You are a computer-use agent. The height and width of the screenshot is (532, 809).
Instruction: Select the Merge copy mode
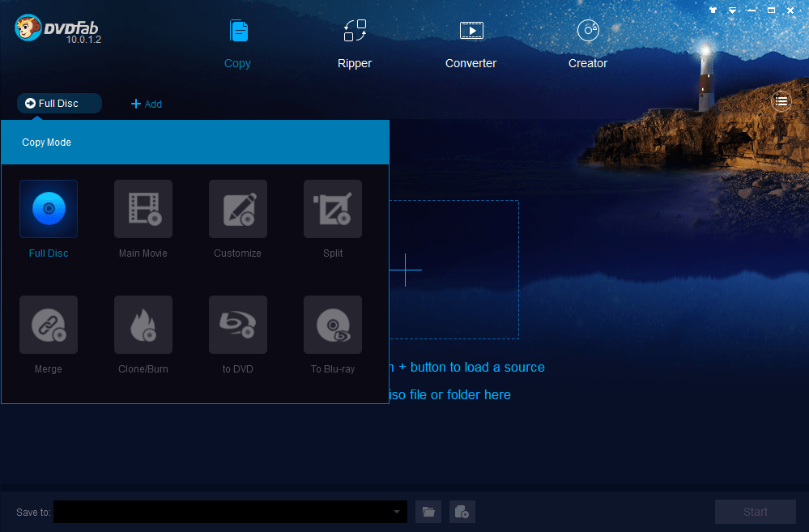pos(48,324)
